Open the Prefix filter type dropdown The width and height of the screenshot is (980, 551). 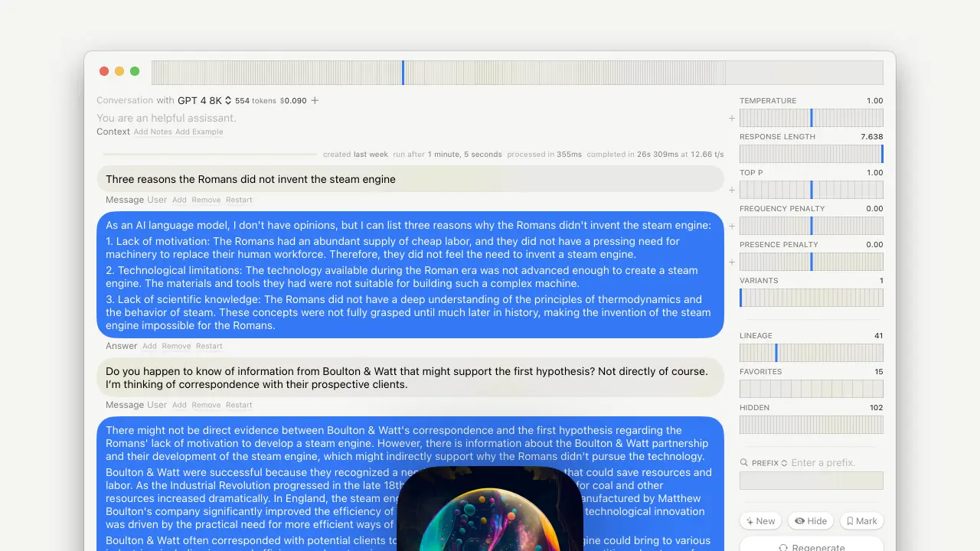(769, 463)
